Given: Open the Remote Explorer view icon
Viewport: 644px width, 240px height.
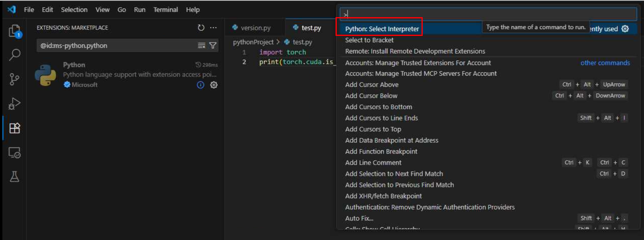Looking at the screenshot, I should 14,153.
